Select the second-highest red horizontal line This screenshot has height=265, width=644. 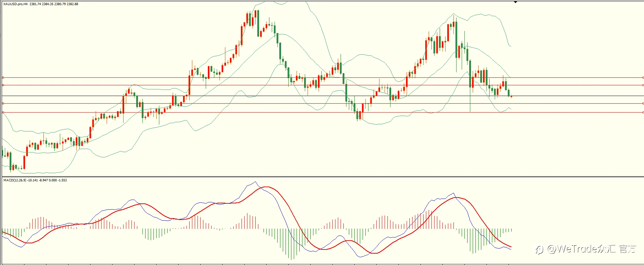[x=323, y=85]
